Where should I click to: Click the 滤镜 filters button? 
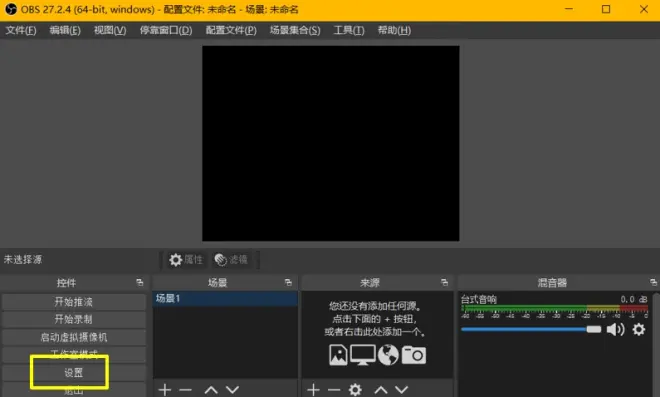coord(231,260)
